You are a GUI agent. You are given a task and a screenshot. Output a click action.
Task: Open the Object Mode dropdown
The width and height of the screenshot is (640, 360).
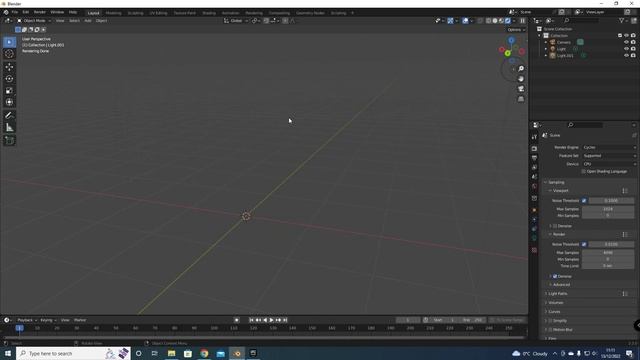pos(34,20)
